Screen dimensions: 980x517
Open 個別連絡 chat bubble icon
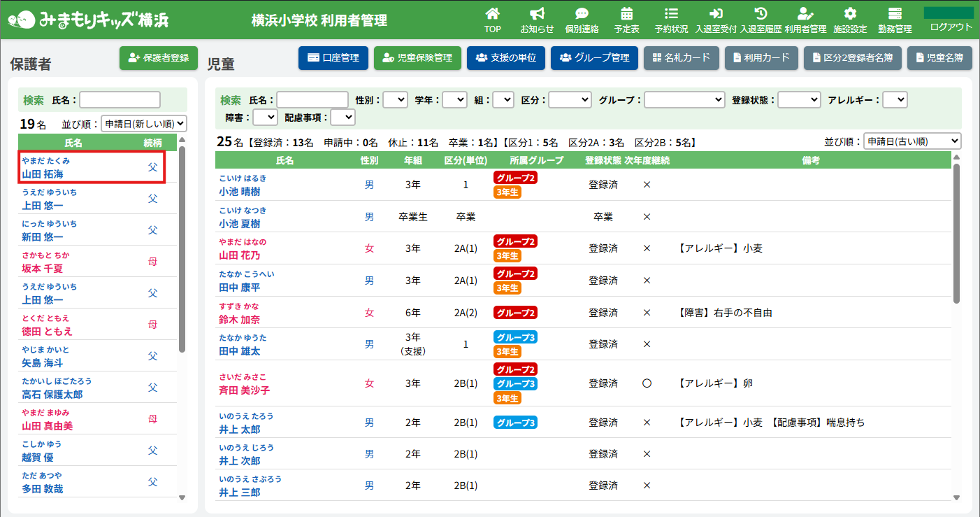tap(582, 14)
